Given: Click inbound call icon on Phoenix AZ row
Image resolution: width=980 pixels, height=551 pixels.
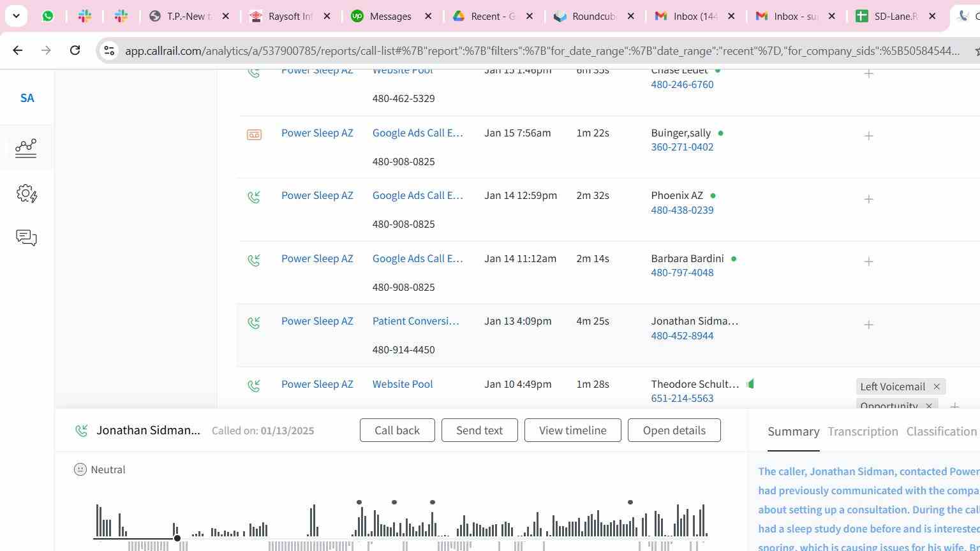Looking at the screenshot, I should click(x=254, y=197).
